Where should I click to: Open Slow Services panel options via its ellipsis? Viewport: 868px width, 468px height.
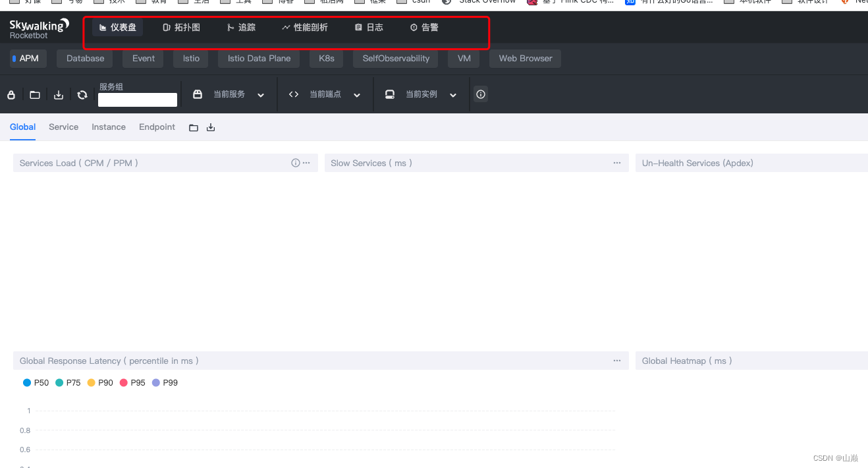pos(616,163)
